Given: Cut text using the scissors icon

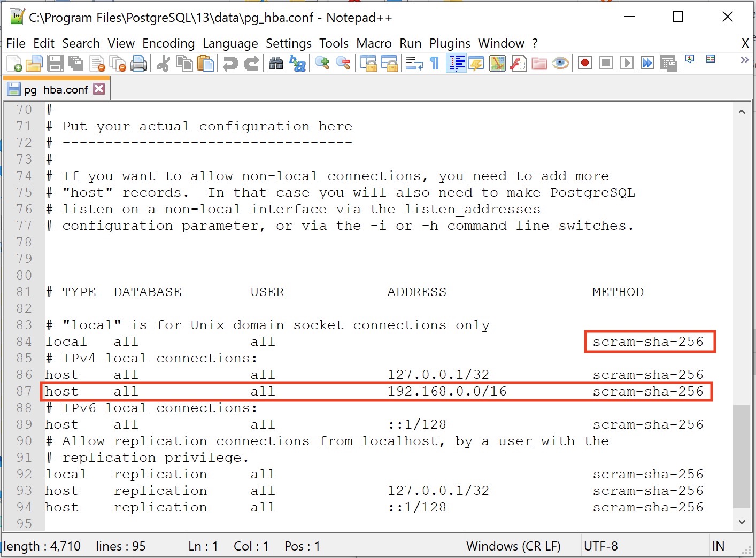Looking at the screenshot, I should (x=164, y=63).
